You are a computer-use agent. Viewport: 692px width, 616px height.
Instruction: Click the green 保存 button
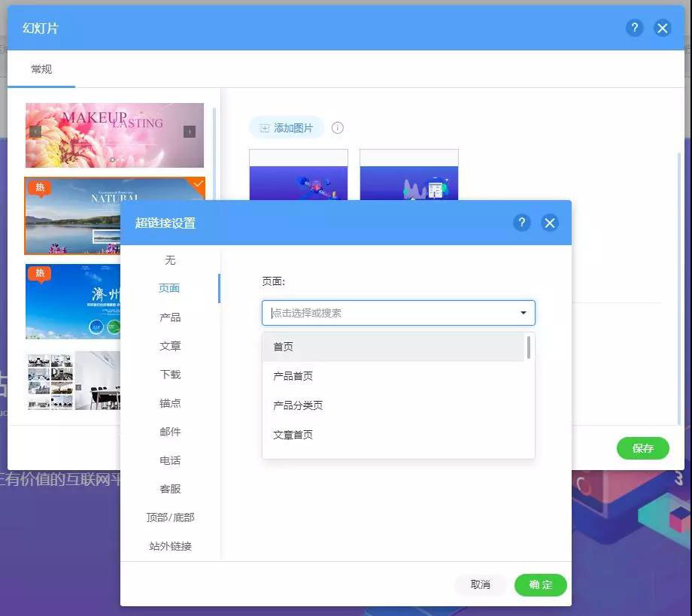[642, 448]
